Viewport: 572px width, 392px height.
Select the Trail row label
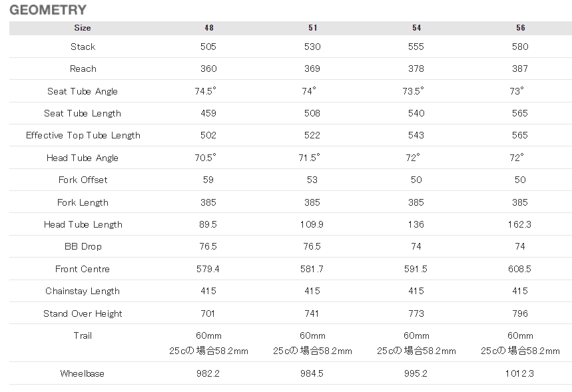pos(83,335)
